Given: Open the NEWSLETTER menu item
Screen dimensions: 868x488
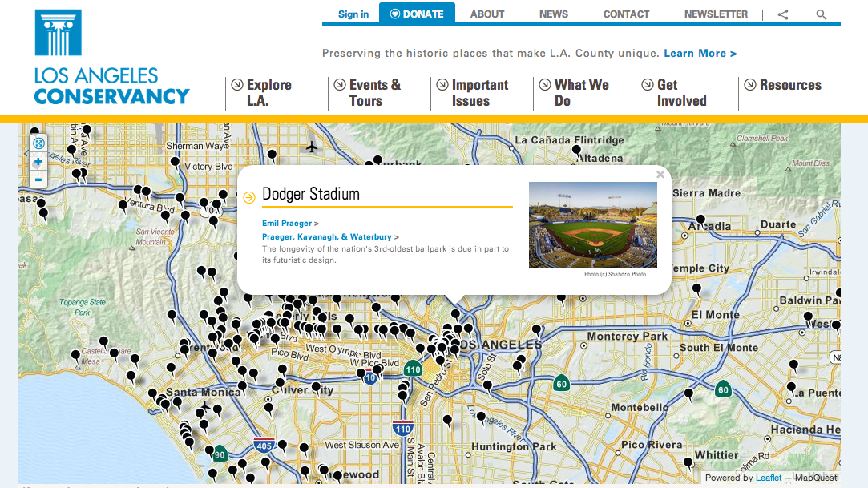Looking at the screenshot, I should pyautogui.click(x=716, y=14).
